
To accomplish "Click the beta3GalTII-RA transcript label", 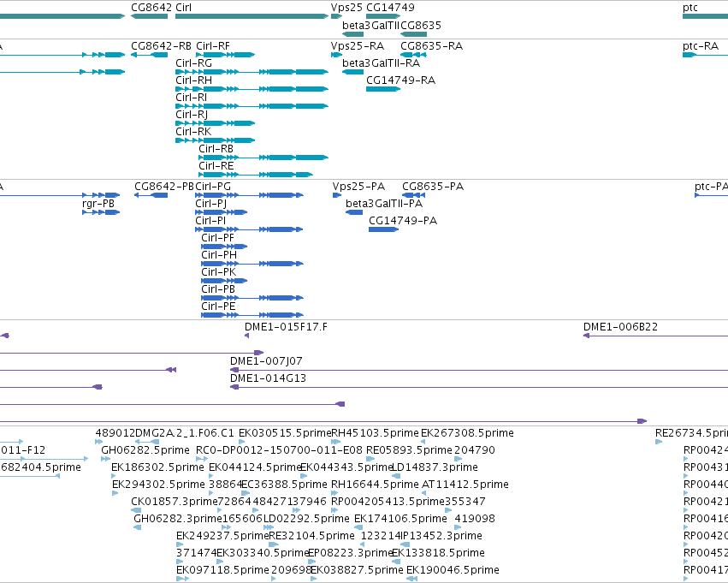I will pyautogui.click(x=382, y=63).
